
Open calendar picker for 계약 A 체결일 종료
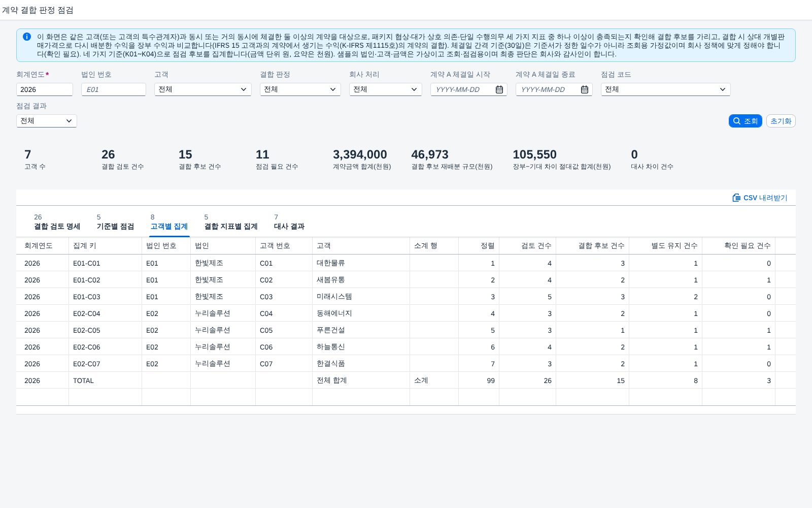coord(585,89)
